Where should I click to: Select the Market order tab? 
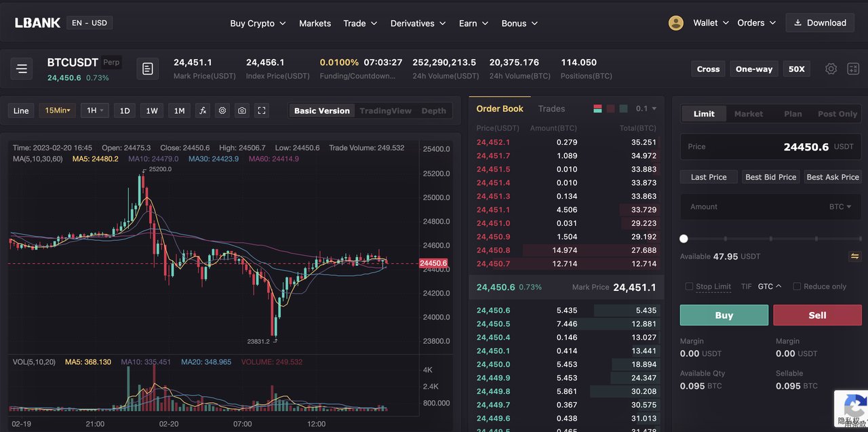tap(748, 114)
